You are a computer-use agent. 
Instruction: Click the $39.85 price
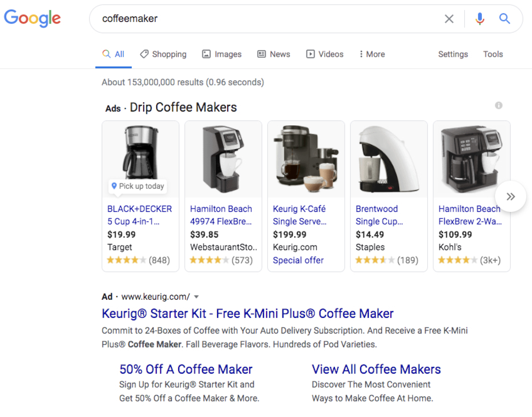click(204, 235)
